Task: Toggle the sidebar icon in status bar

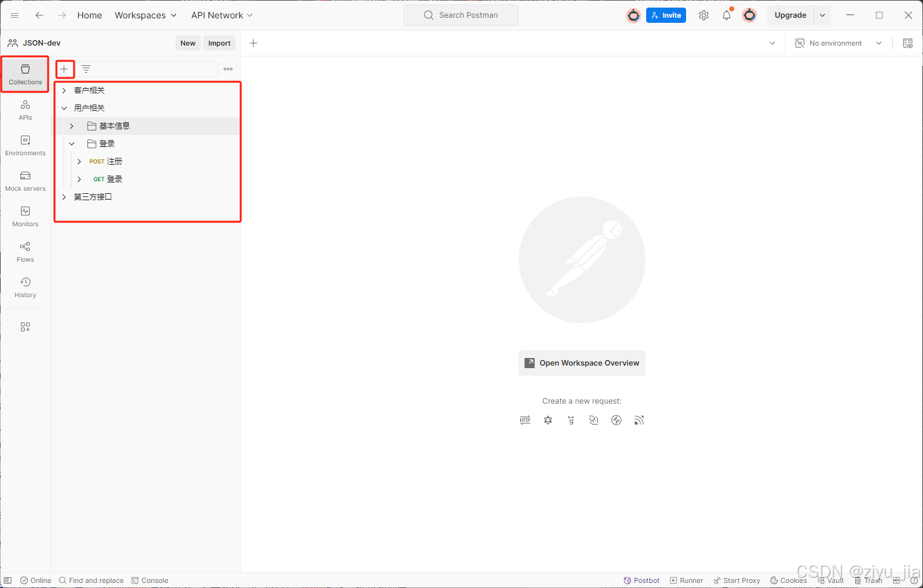Action: [x=8, y=580]
